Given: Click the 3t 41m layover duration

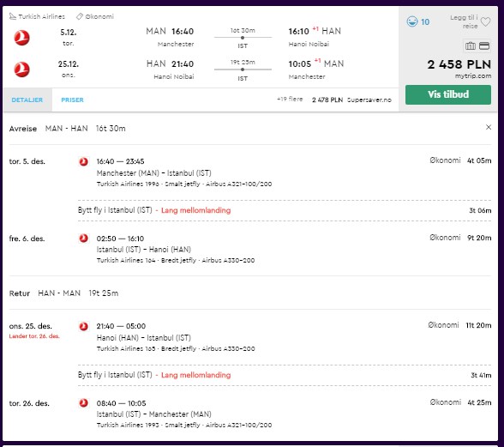Looking at the screenshot, I should click(481, 375).
